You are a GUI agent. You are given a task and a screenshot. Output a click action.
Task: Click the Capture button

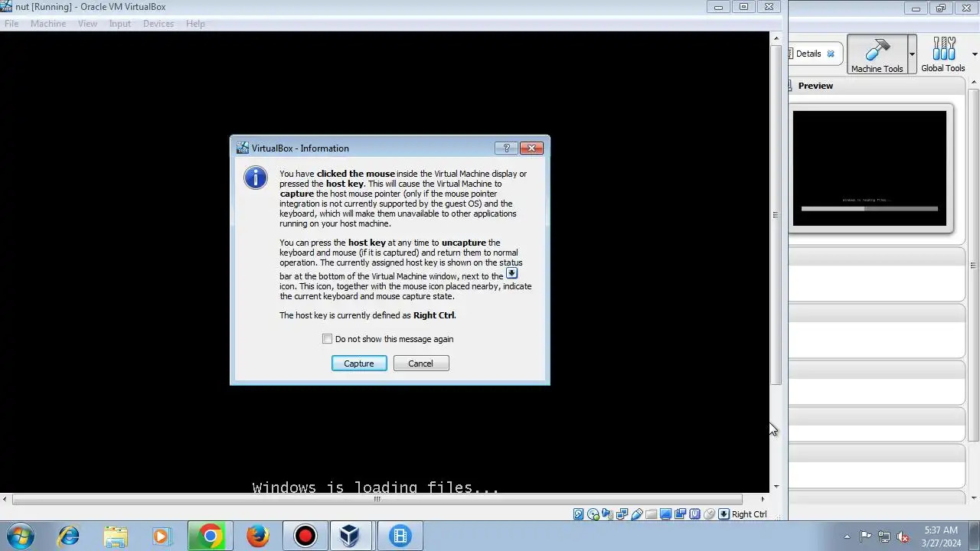[359, 364]
